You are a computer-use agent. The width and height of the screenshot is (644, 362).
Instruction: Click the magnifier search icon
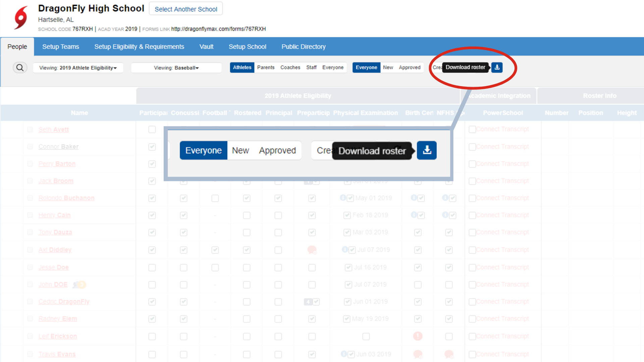tap(20, 68)
